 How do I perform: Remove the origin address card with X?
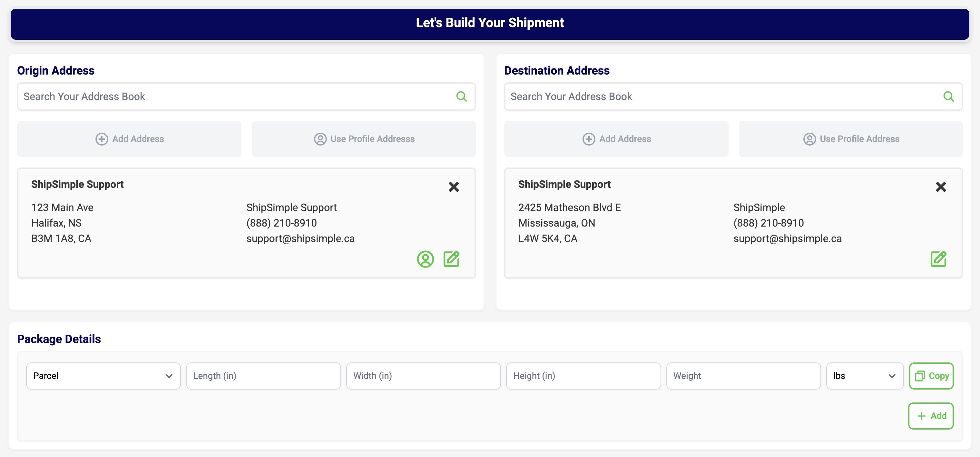click(x=454, y=187)
